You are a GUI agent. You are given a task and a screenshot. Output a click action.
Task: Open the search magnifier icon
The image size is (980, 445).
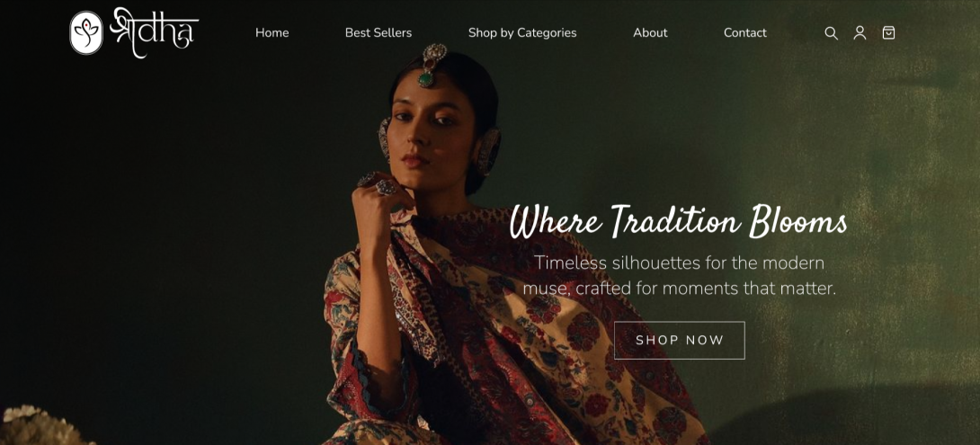click(831, 33)
